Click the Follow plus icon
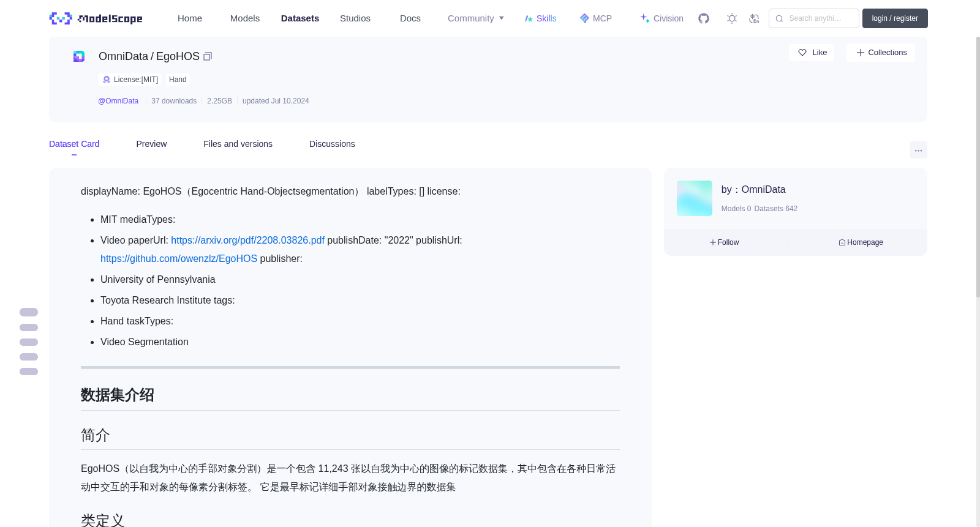The image size is (980, 527). click(713, 242)
